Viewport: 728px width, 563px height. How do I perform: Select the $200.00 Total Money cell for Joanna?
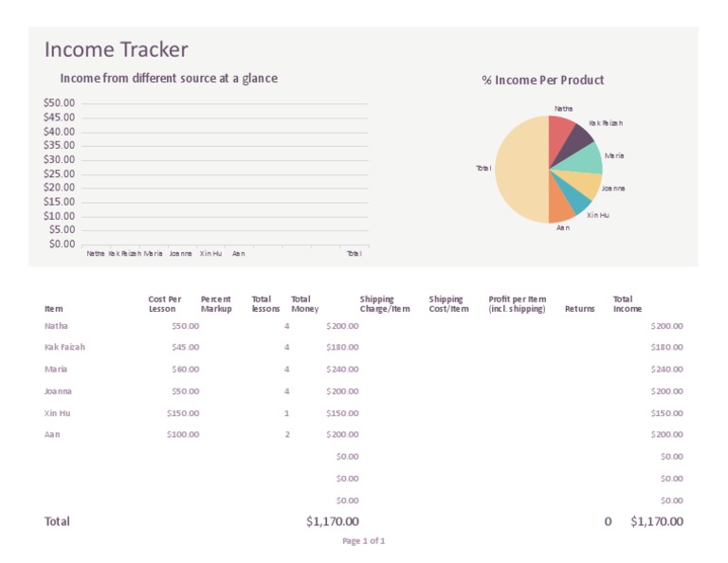[342, 390]
